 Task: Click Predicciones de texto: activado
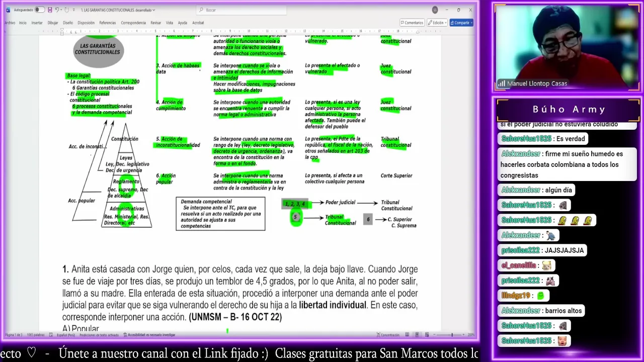tap(99, 335)
